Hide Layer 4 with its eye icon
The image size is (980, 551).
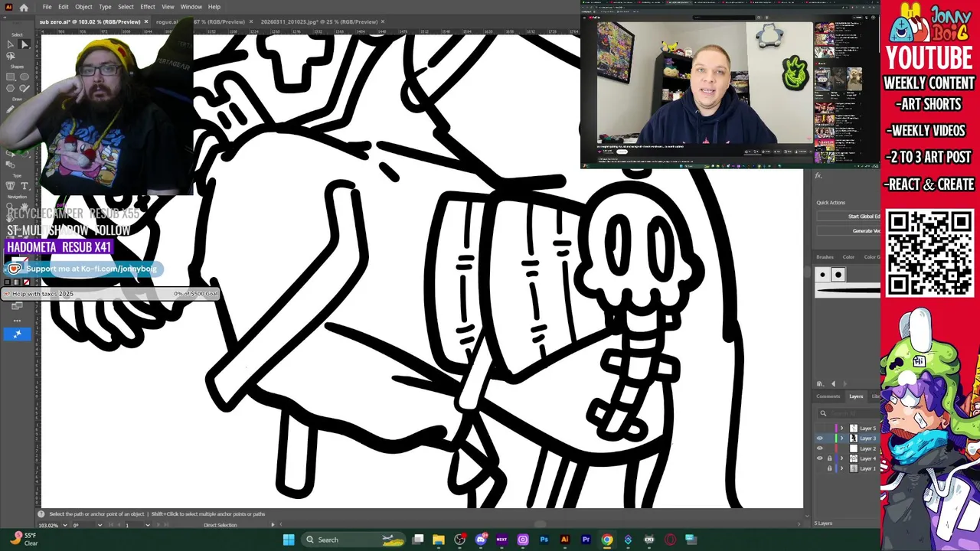pyautogui.click(x=820, y=458)
